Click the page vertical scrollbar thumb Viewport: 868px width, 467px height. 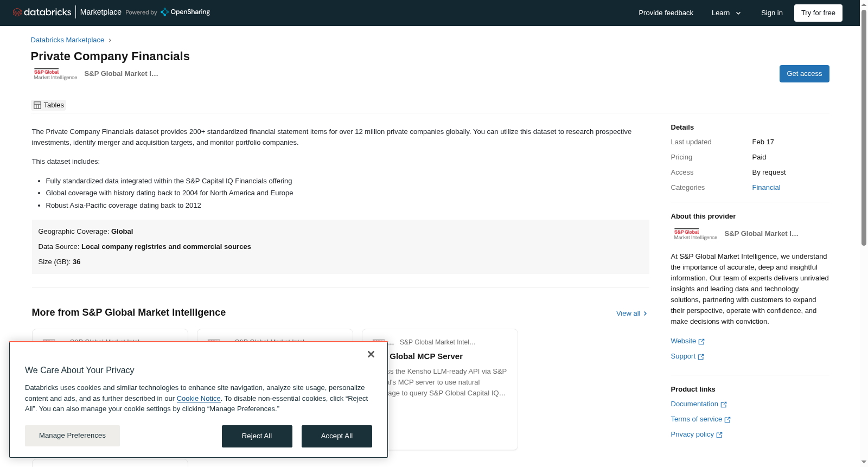click(x=864, y=127)
